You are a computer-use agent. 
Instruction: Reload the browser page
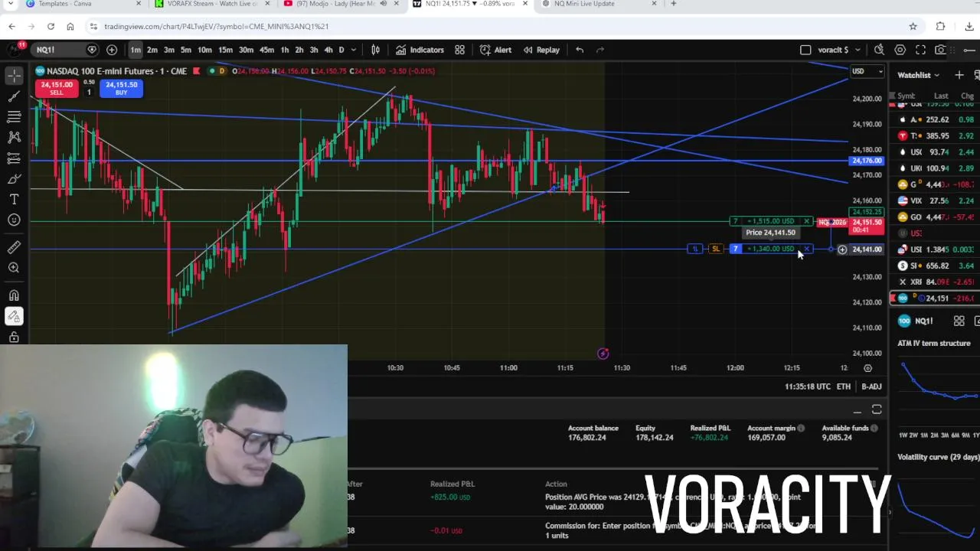click(51, 26)
